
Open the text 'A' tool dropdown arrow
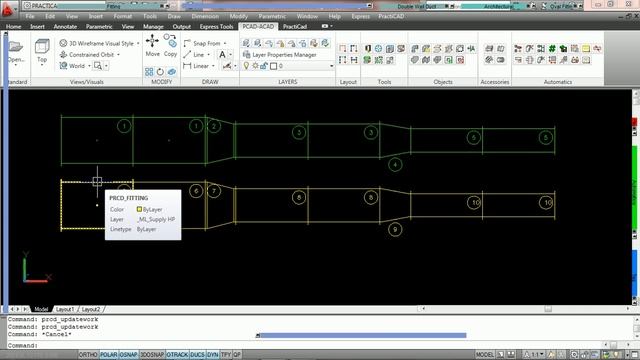click(x=231, y=54)
